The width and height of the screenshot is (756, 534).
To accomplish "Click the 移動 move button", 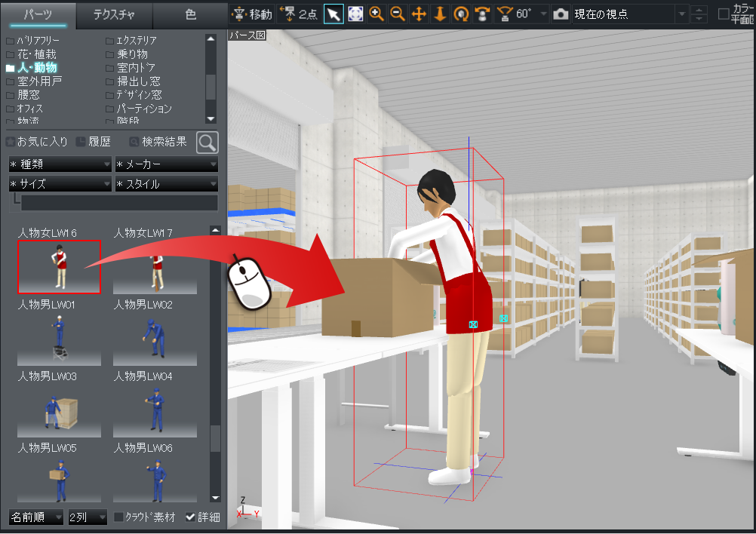I will pos(252,14).
